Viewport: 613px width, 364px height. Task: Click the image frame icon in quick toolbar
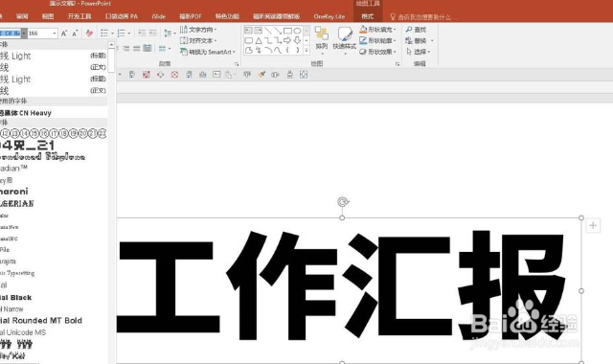(216, 75)
